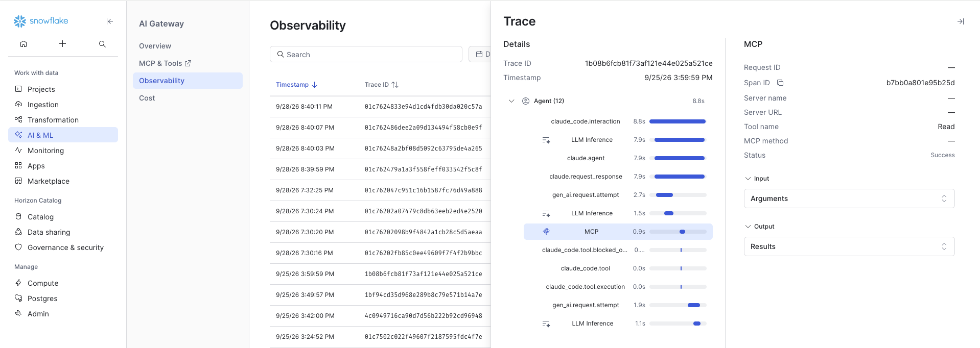Click the AI & ML sparkle icon
The image size is (980, 348).
pos(18,135)
